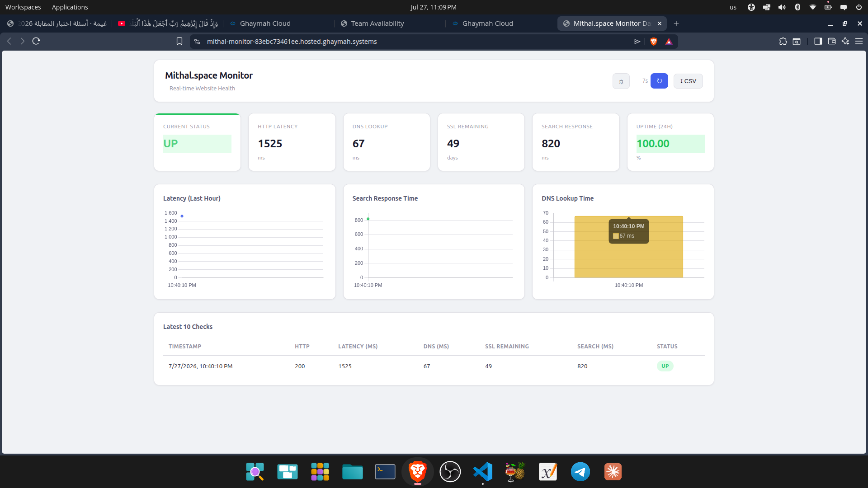Viewport: 868px width, 488px height.
Task: Click the blue refresh button
Action: click(x=659, y=81)
